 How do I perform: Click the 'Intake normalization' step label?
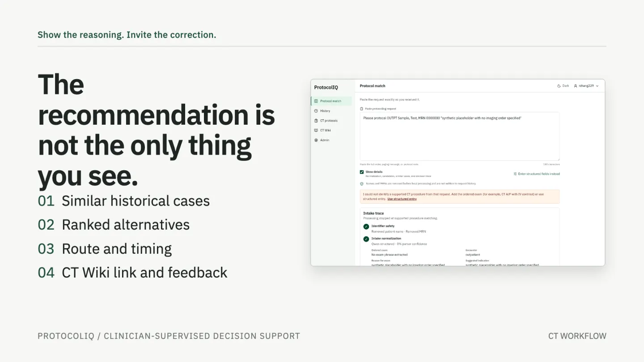click(386, 239)
